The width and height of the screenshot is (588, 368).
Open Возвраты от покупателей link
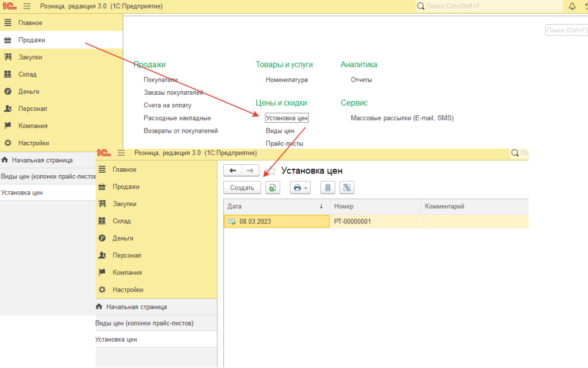(180, 131)
